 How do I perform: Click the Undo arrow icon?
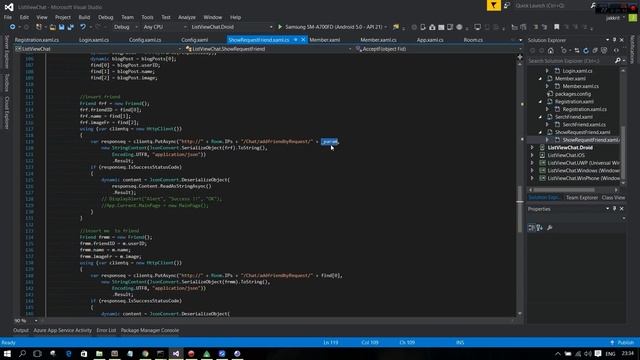click(x=83, y=27)
